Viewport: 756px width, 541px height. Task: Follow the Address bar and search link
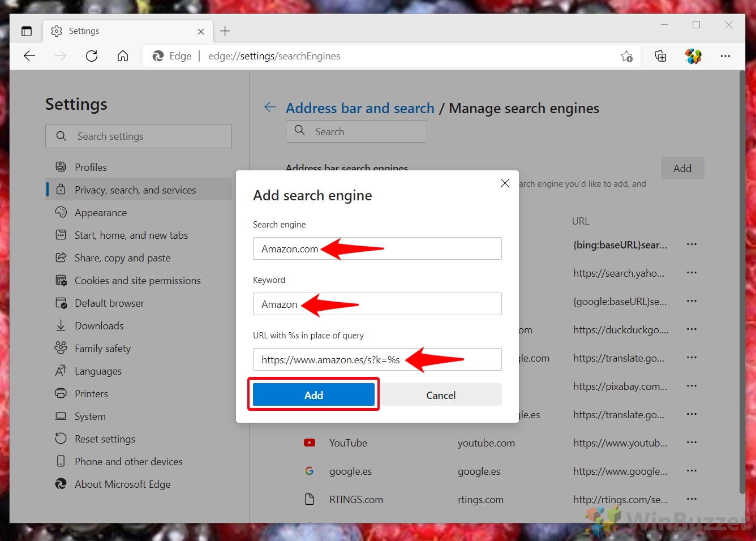[360, 108]
